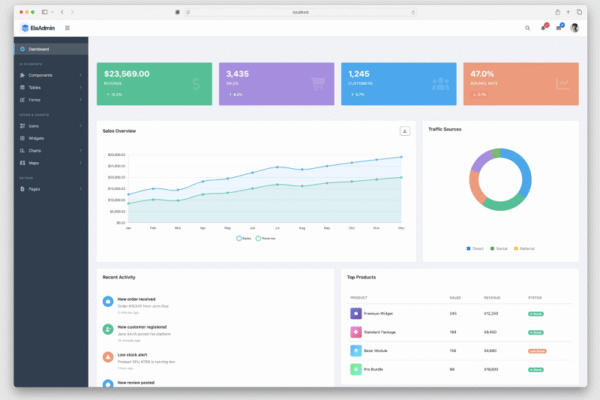Expand the Tables sidebar submenu

tap(50, 88)
